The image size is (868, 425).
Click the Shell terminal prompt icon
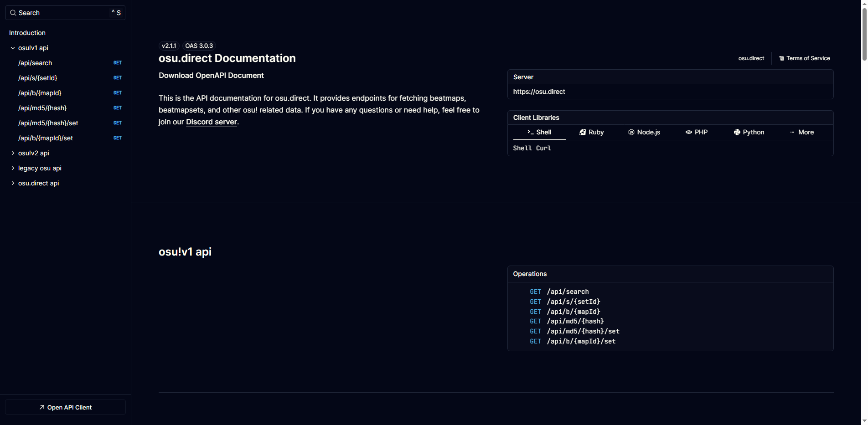pos(531,132)
